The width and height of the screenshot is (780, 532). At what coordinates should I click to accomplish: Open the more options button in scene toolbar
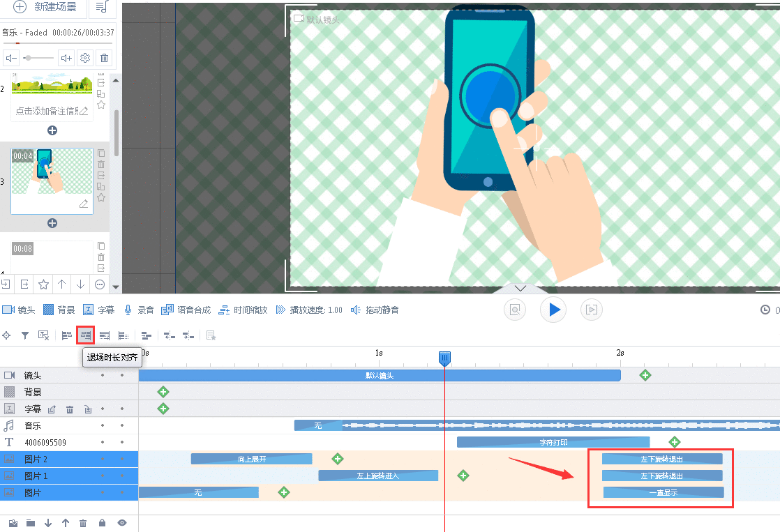point(100,284)
